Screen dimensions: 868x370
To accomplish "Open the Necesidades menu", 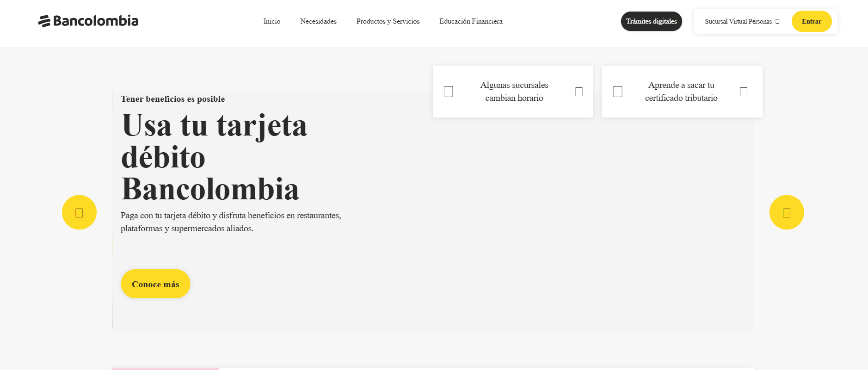I will (x=318, y=21).
